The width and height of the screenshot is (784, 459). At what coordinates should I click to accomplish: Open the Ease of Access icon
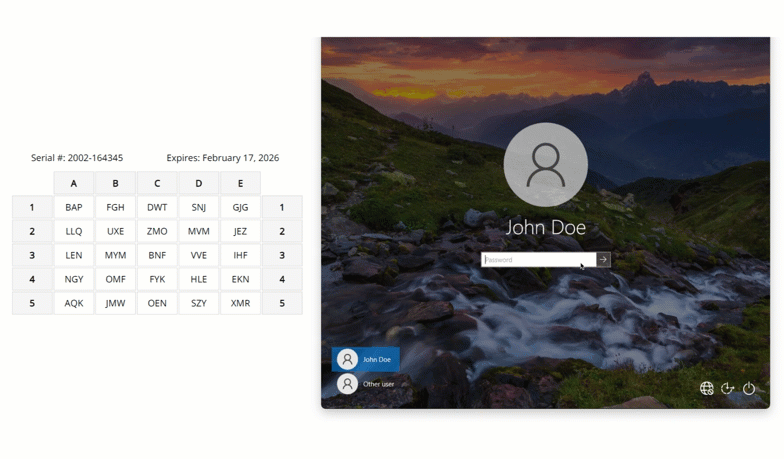[728, 388]
